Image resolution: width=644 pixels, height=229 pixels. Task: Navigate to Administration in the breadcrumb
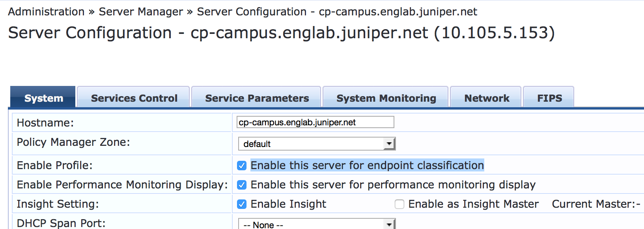click(x=46, y=12)
